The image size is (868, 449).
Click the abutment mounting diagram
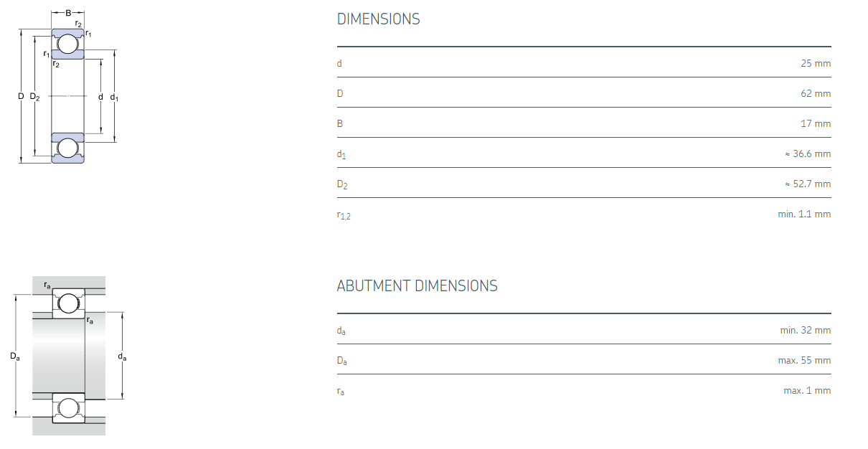(69, 356)
